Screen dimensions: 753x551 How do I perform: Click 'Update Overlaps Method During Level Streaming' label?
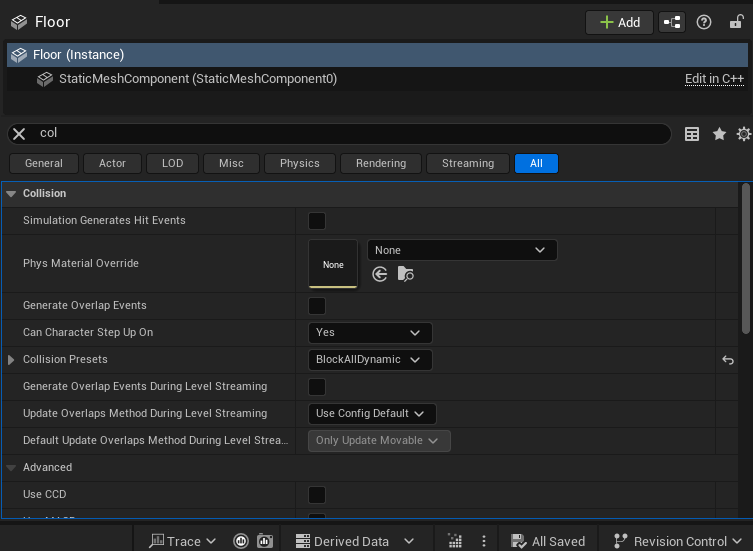click(x=145, y=413)
